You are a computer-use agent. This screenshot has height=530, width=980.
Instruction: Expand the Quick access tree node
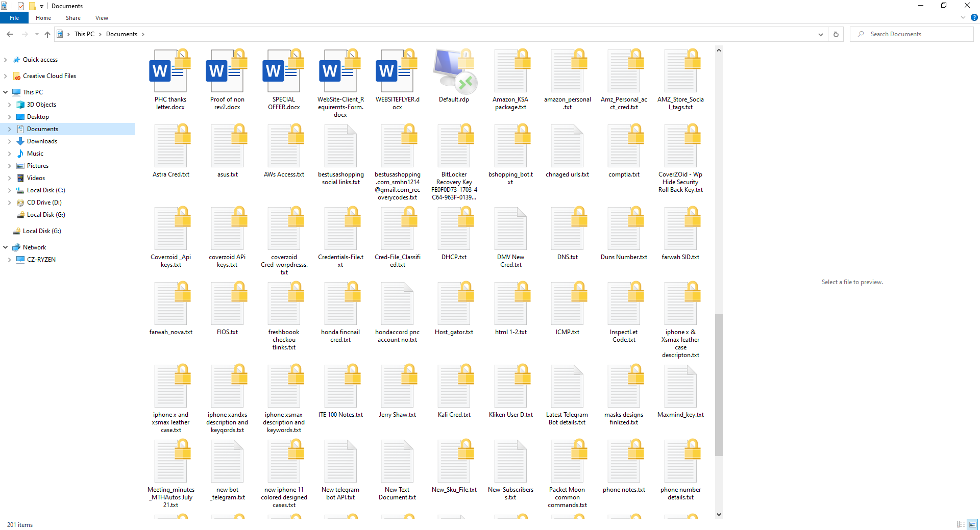click(6, 60)
